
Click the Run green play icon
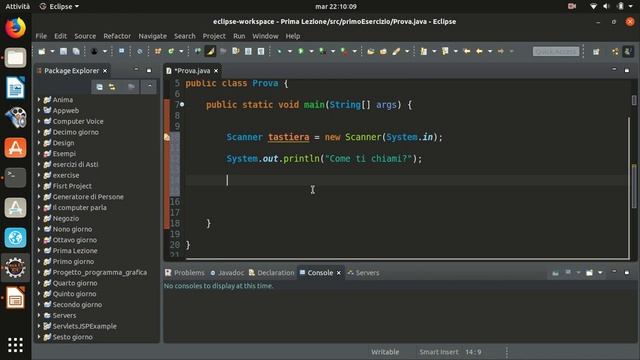click(301, 51)
